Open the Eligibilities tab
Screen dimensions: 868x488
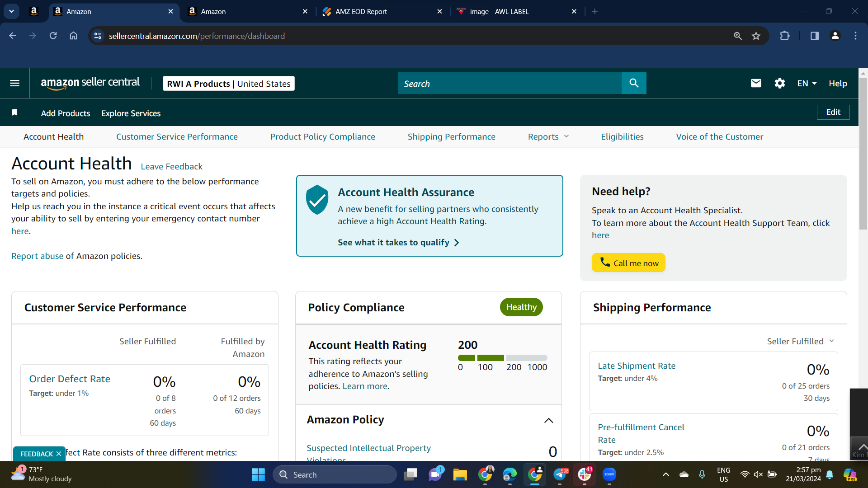[x=622, y=136]
